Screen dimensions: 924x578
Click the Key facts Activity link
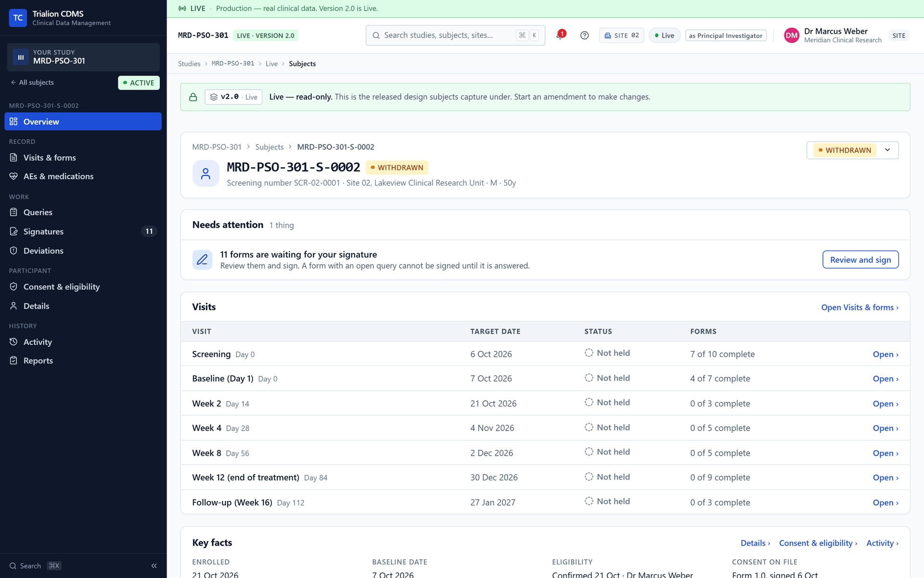(882, 543)
